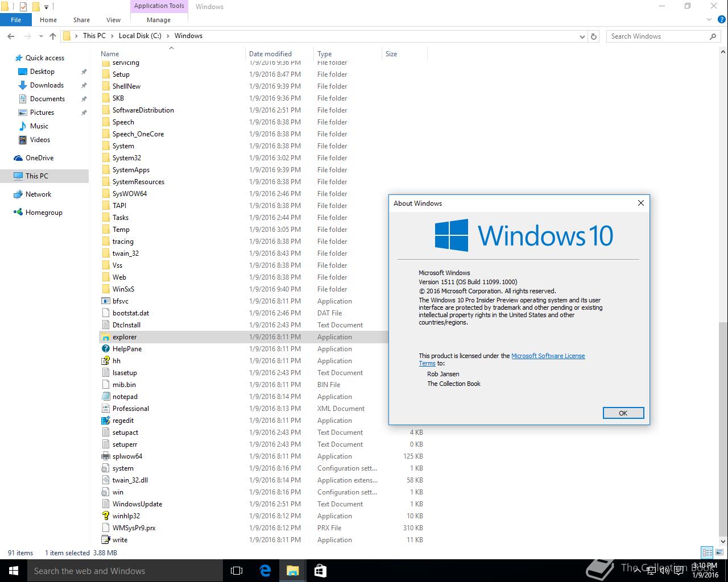Open Videos in the navigation pane
Viewport: 728px width, 582px height.
40,140
